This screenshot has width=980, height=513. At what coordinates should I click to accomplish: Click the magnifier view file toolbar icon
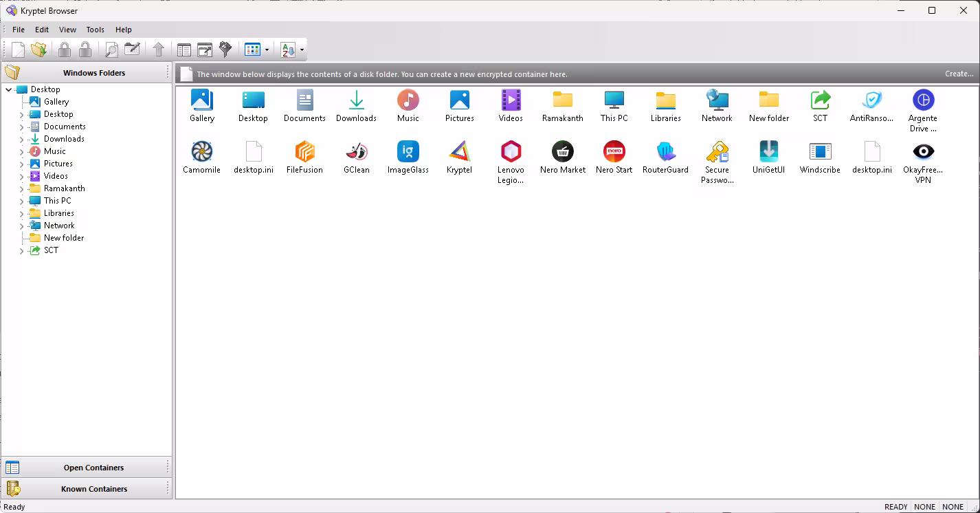111,50
